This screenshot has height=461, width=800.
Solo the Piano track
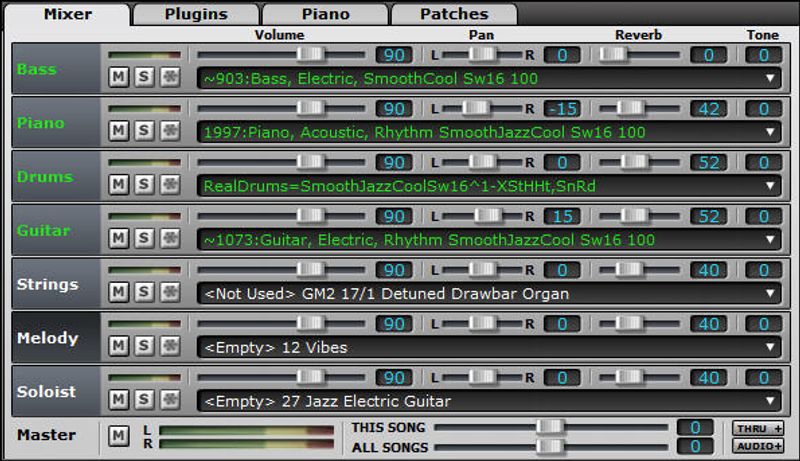pyautogui.click(x=144, y=131)
